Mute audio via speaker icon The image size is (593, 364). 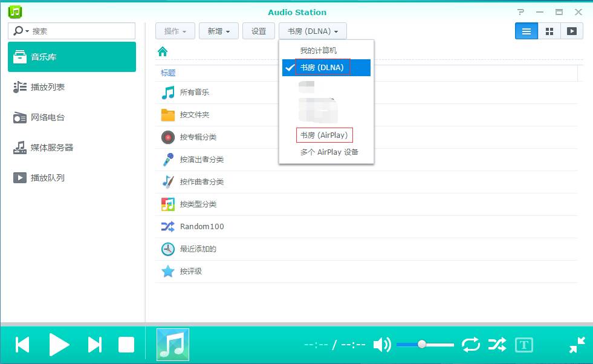382,345
